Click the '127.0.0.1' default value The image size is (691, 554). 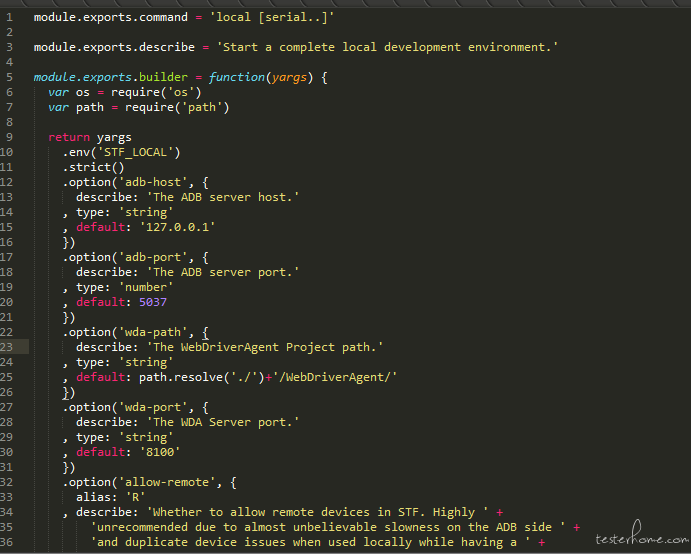(x=177, y=227)
